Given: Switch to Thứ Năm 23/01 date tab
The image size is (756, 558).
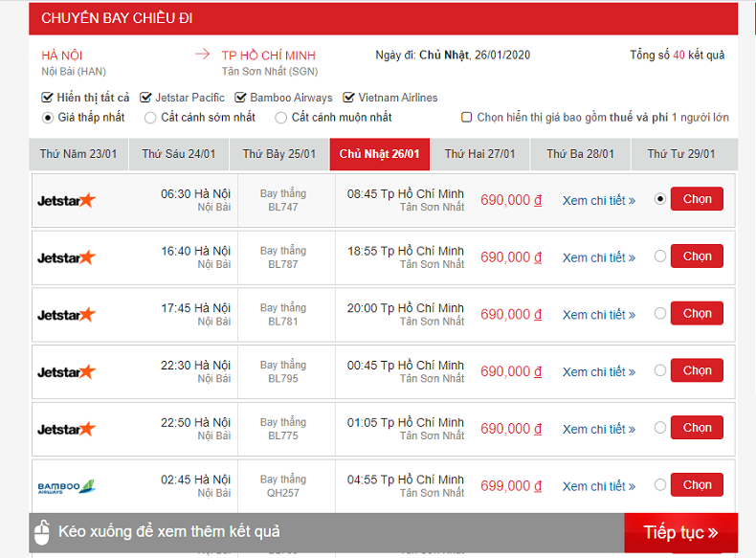Looking at the screenshot, I should pyautogui.click(x=78, y=154).
